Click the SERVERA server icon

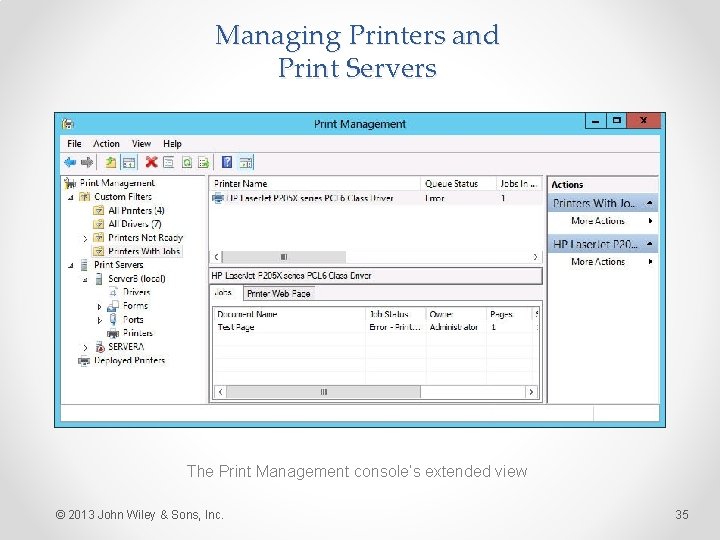[100, 347]
